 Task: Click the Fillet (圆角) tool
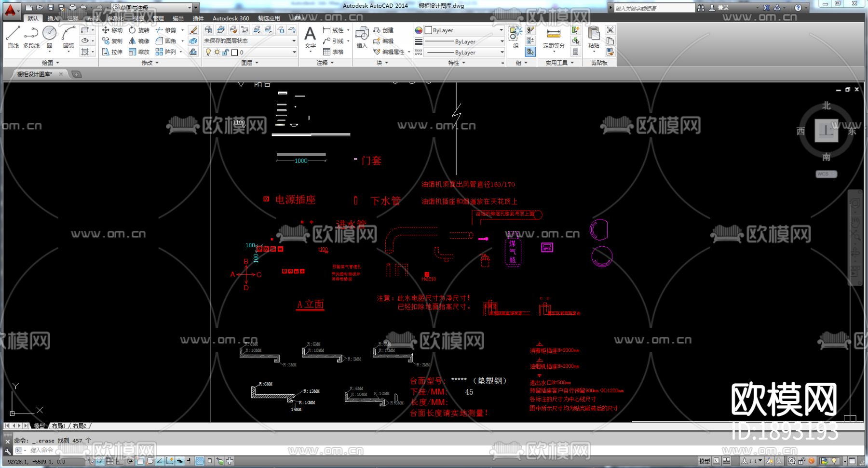pos(165,41)
